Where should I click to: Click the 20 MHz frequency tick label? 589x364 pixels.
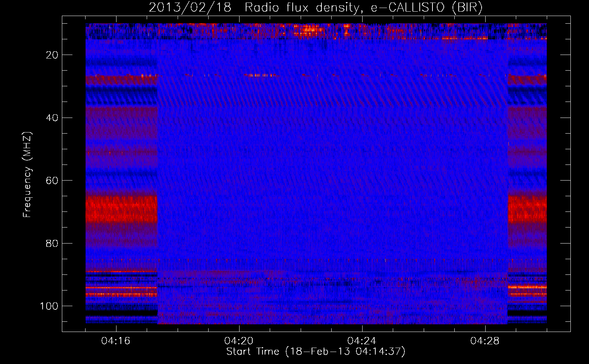52,55
